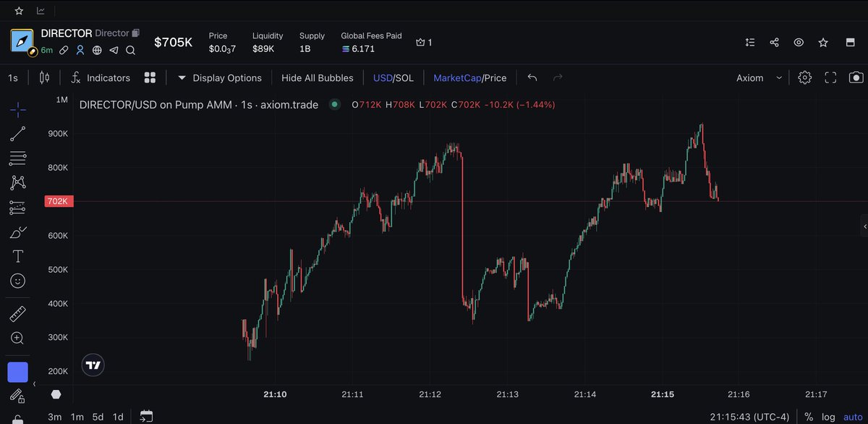Select the Text tool
This screenshot has width=868, height=424.
tap(18, 256)
